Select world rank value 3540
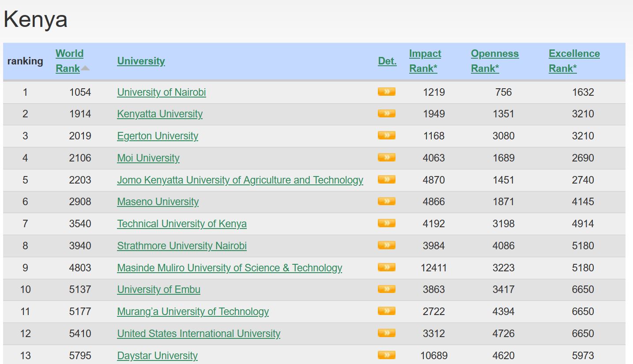Viewport: 633px width, 364px height. point(80,224)
